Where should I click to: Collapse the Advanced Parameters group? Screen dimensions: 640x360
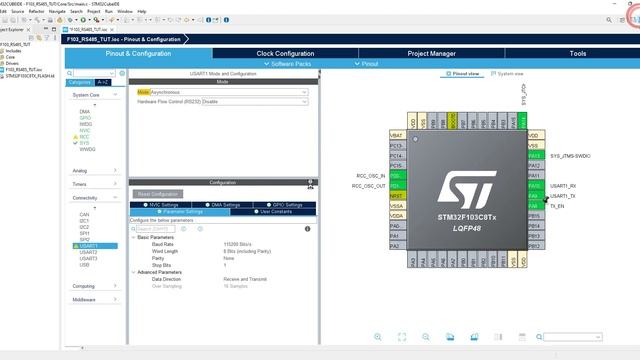click(133, 272)
